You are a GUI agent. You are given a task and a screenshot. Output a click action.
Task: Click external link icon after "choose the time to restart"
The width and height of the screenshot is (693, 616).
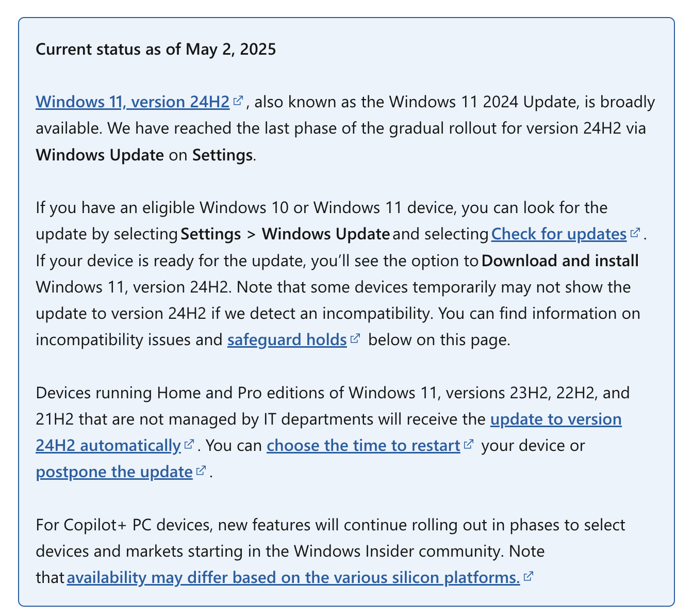tap(468, 444)
